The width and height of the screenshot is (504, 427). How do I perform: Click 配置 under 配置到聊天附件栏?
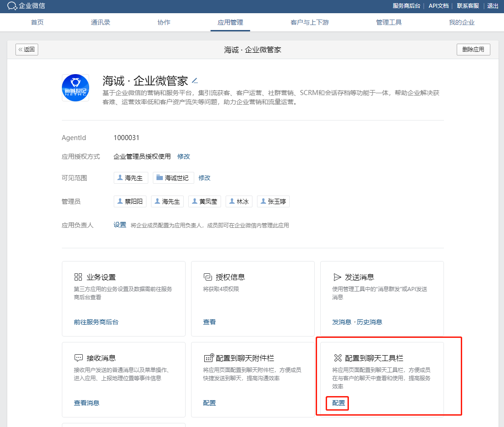click(209, 403)
